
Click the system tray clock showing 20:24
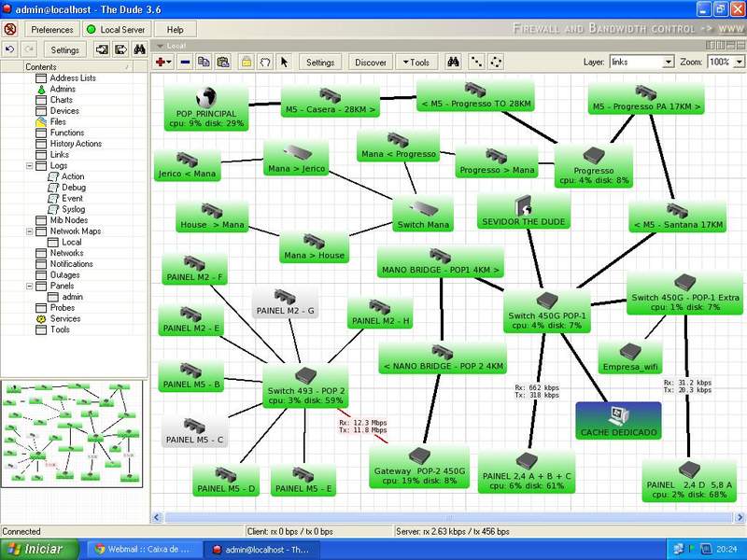click(x=726, y=549)
